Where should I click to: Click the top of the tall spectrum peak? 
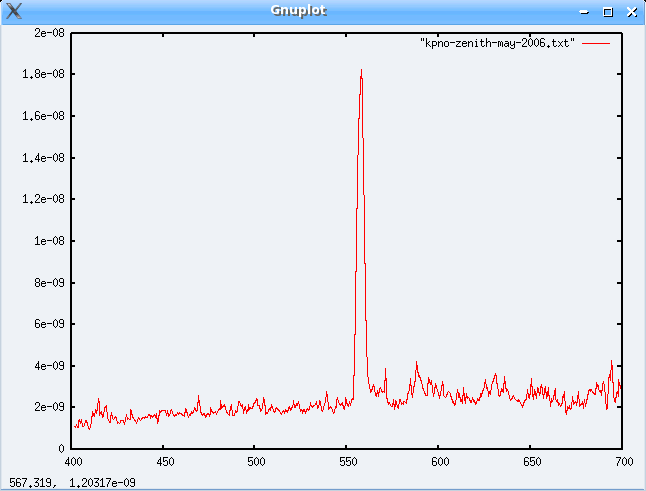click(361, 71)
